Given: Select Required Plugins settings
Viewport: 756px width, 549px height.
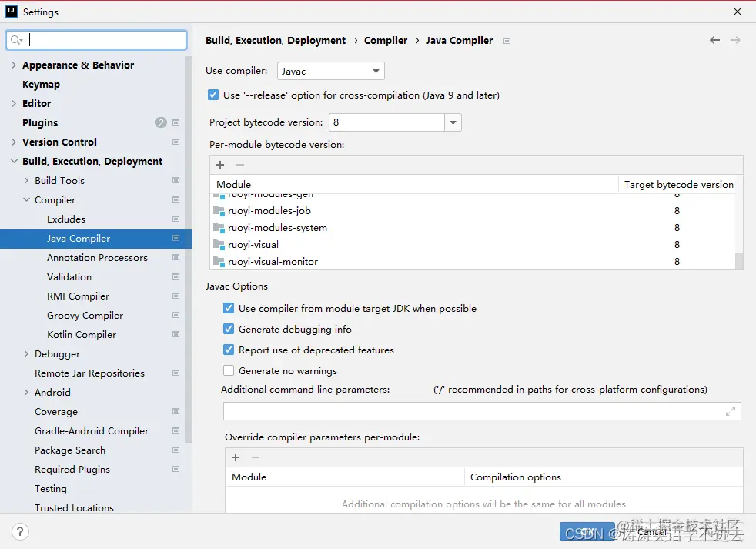Looking at the screenshot, I should (72, 470).
